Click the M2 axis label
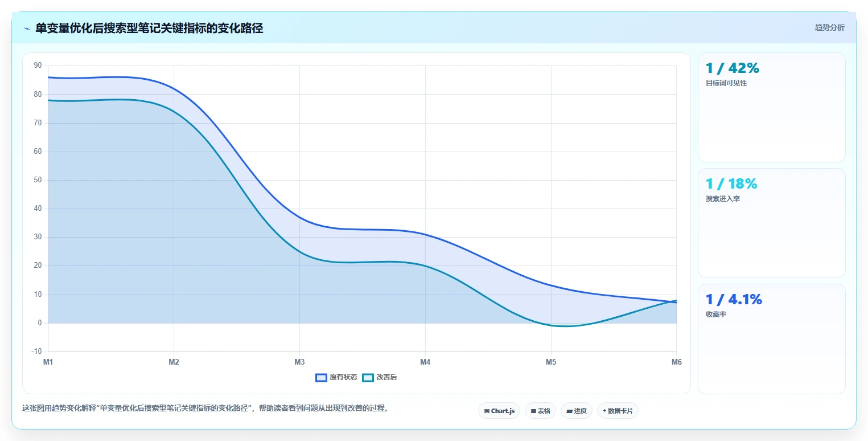This screenshot has width=868, height=441. [x=174, y=362]
